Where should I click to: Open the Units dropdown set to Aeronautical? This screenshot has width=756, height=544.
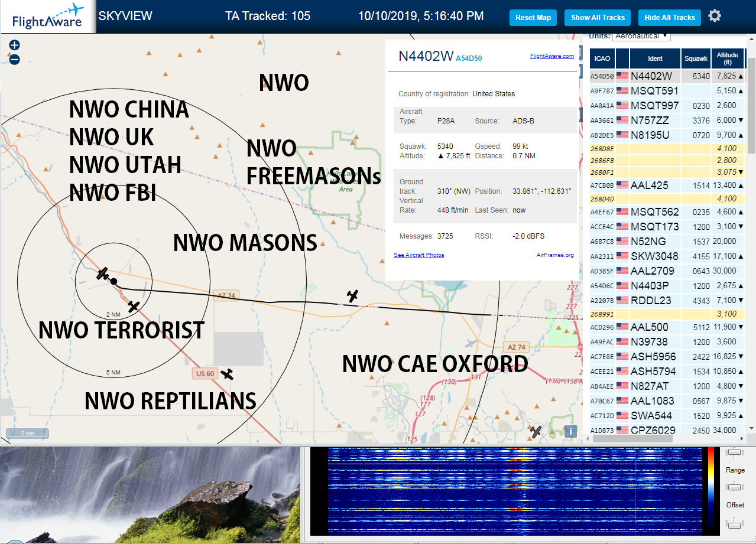click(x=641, y=36)
